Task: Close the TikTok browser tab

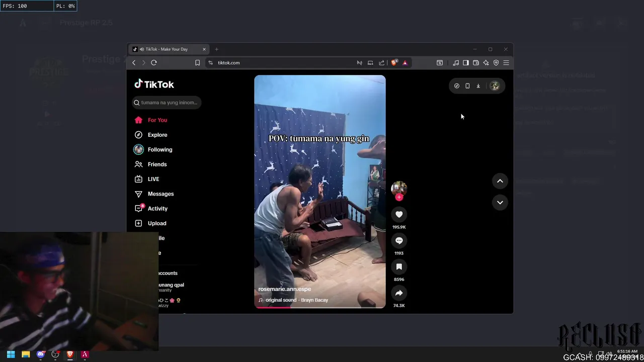Action: coord(204,49)
